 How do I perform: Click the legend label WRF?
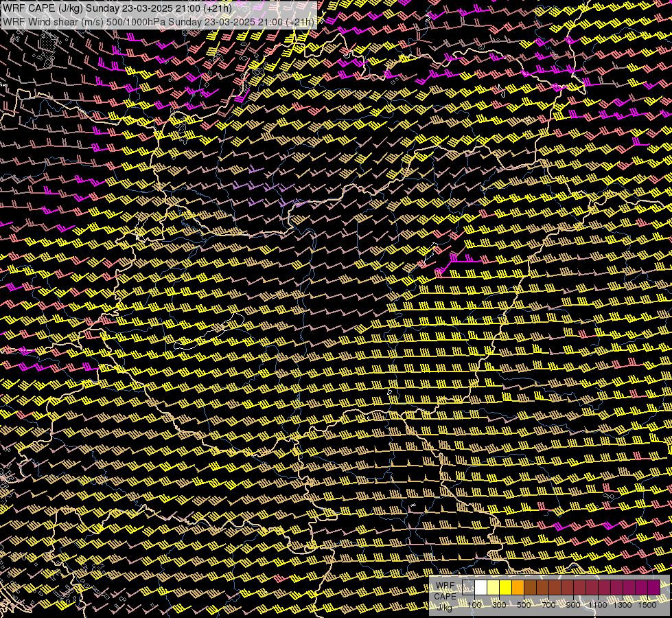[x=445, y=586]
